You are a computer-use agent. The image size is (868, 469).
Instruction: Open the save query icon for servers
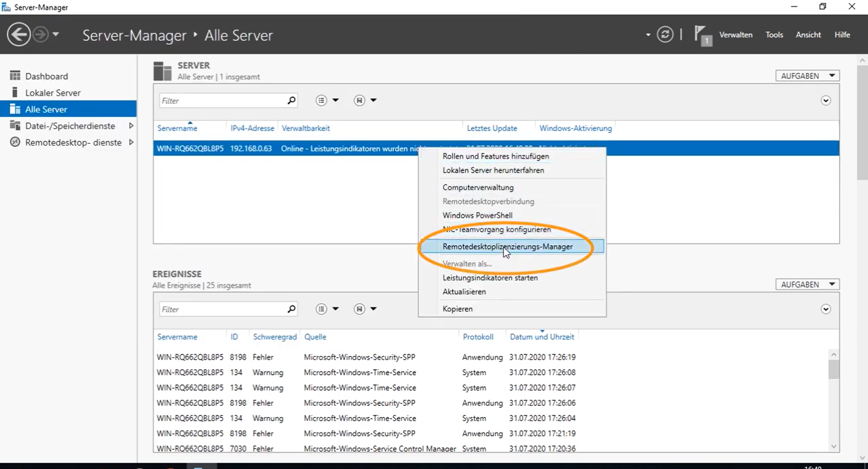pos(359,100)
